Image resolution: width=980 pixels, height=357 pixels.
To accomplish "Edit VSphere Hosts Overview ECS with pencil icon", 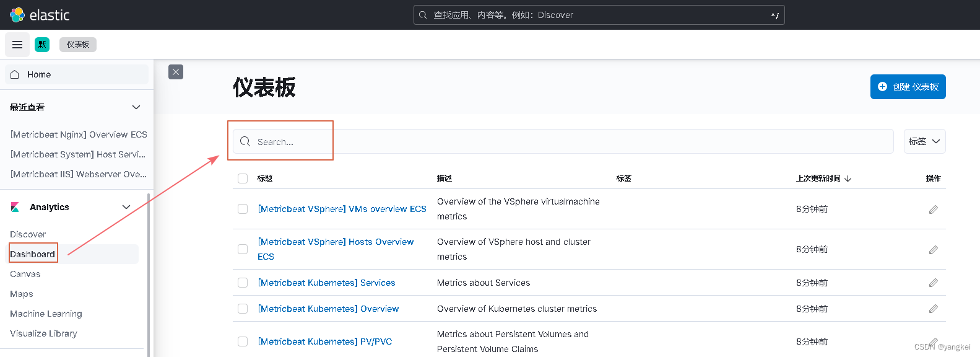I will (933, 250).
